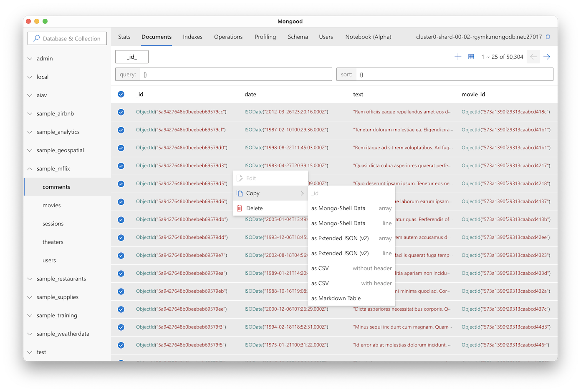Go to previous page arrow

pyautogui.click(x=533, y=57)
